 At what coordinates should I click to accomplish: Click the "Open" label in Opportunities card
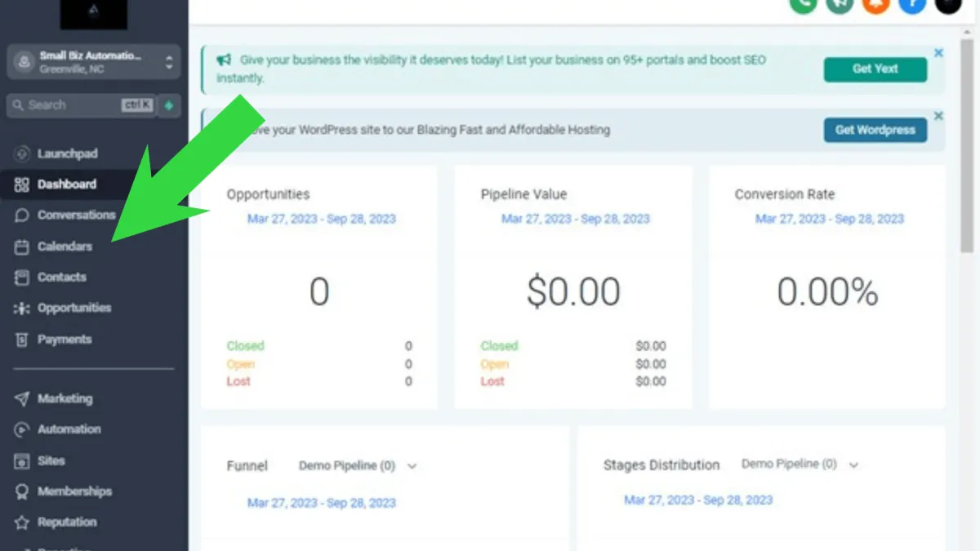tap(241, 364)
